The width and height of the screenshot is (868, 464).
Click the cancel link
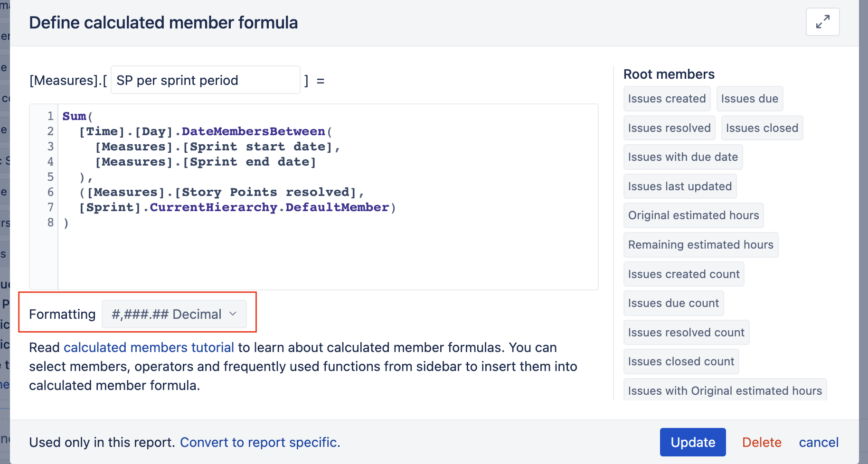click(819, 442)
